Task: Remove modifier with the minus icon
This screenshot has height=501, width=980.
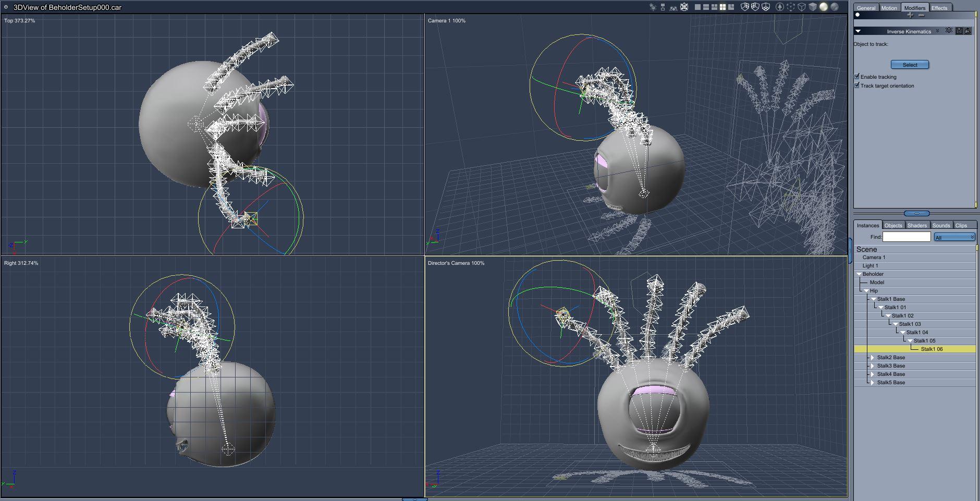Action: [922, 15]
